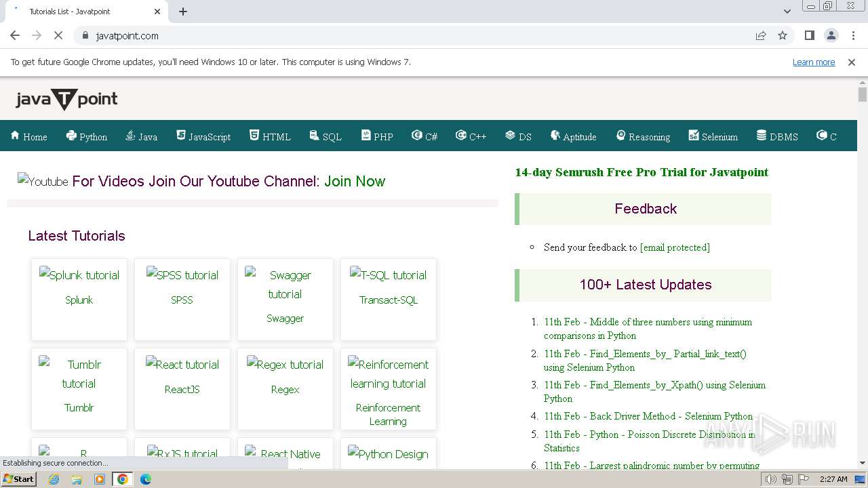Open the C# menu item
This screenshot has height=488, width=868.
click(x=425, y=136)
